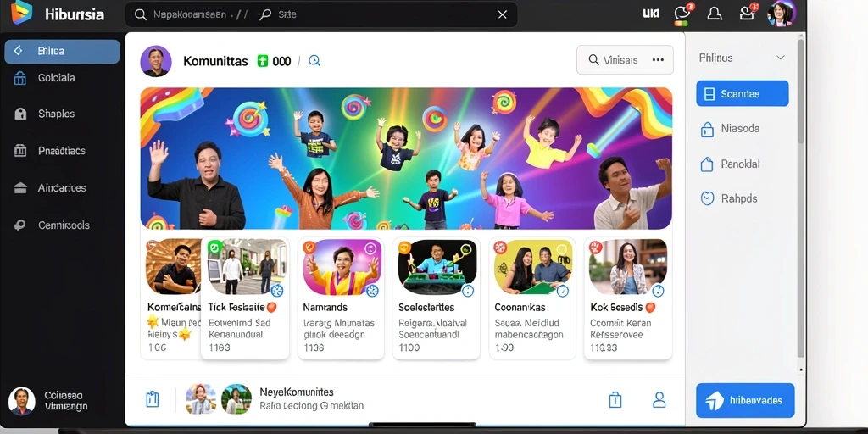This screenshot has height=434, width=868.
Task: Open the bell notifications icon
Action: (x=715, y=14)
